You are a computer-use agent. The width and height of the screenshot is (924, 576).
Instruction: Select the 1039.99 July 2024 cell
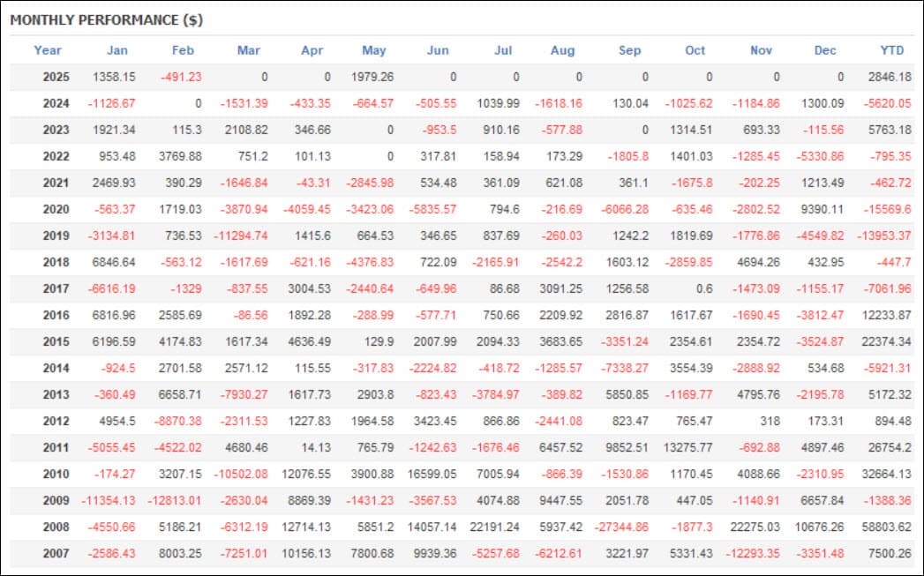[x=499, y=104]
